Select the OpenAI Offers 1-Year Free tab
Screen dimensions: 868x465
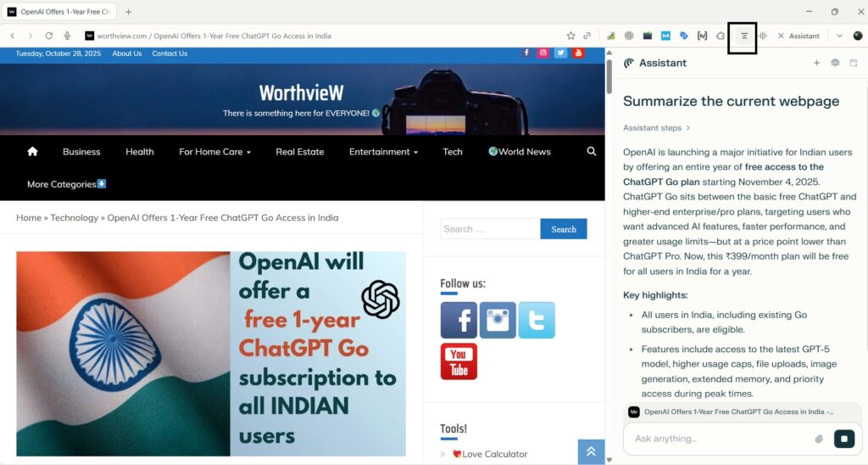(60, 12)
